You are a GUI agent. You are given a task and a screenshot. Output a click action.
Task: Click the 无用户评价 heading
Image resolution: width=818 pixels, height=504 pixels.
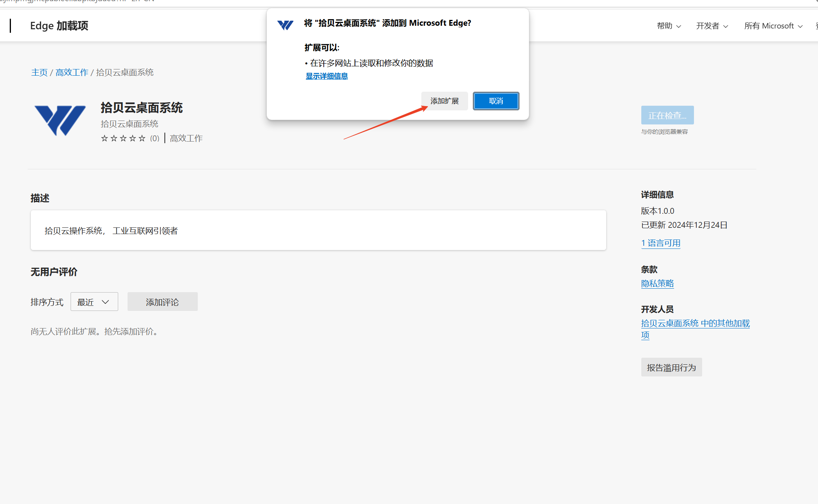click(54, 272)
